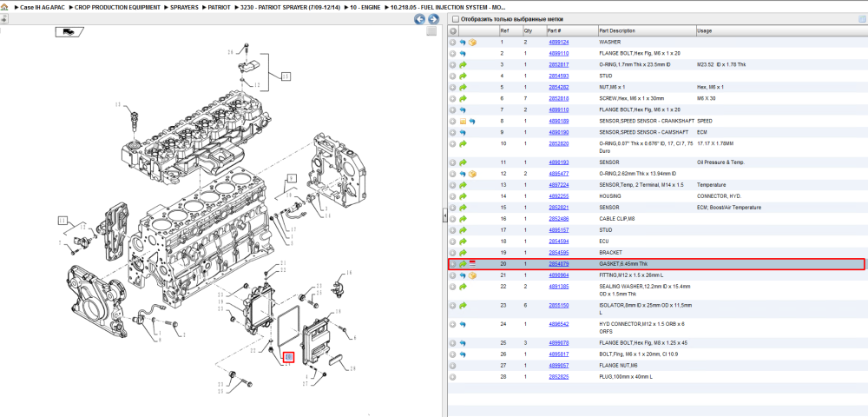The width and height of the screenshot is (868, 417).
Task: Click the blue arrow on the HYD CONNECTOR row
Action: tap(463, 324)
